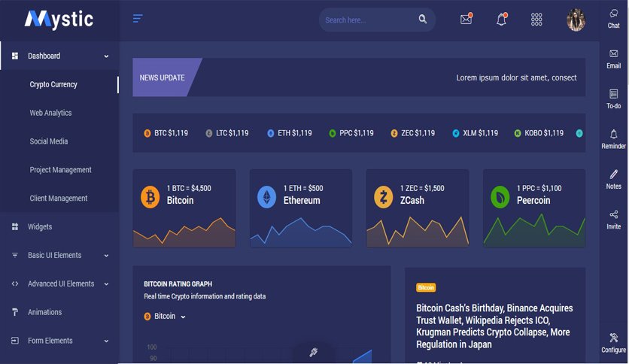Click PPC $1,119 ticker entry
Image resolution: width=629 pixels, height=364 pixels.
click(351, 133)
